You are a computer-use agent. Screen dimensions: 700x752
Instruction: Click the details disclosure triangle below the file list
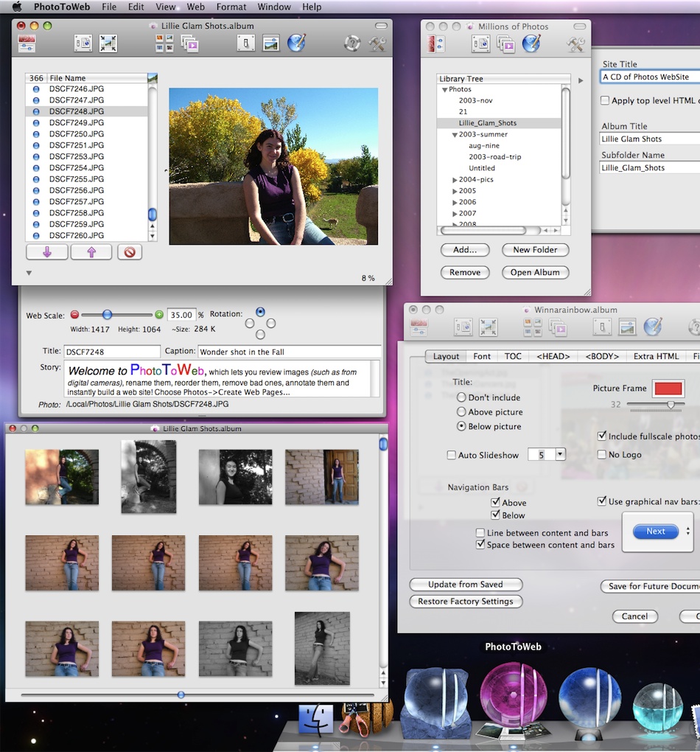click(29, 273)
